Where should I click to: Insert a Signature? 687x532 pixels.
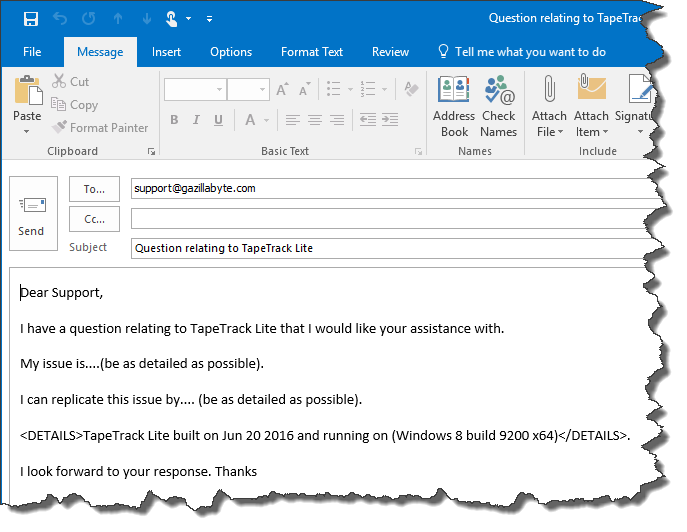point(634,106)
